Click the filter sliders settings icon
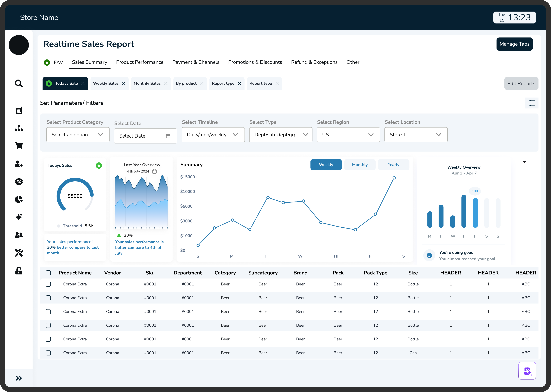 [532, 103]
